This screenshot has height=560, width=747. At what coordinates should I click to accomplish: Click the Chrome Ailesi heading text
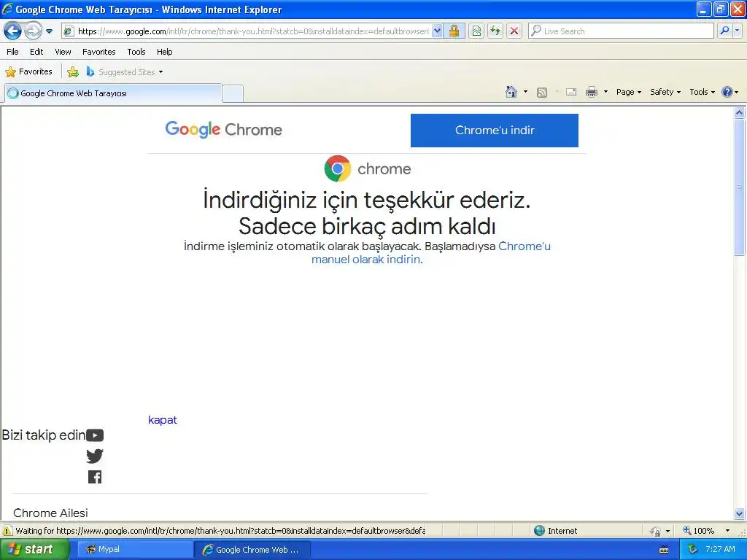[50, 513]
